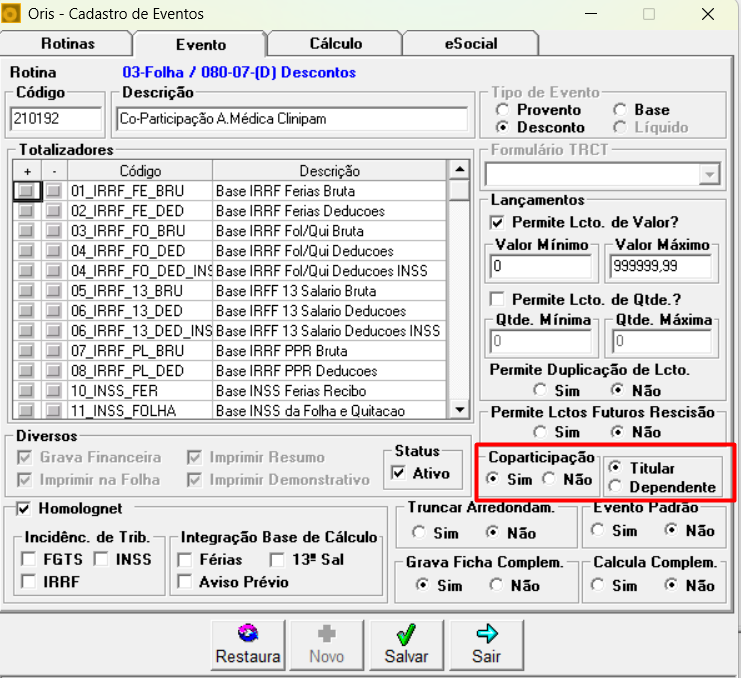Click the Valor Máximo field

point(660,266)
